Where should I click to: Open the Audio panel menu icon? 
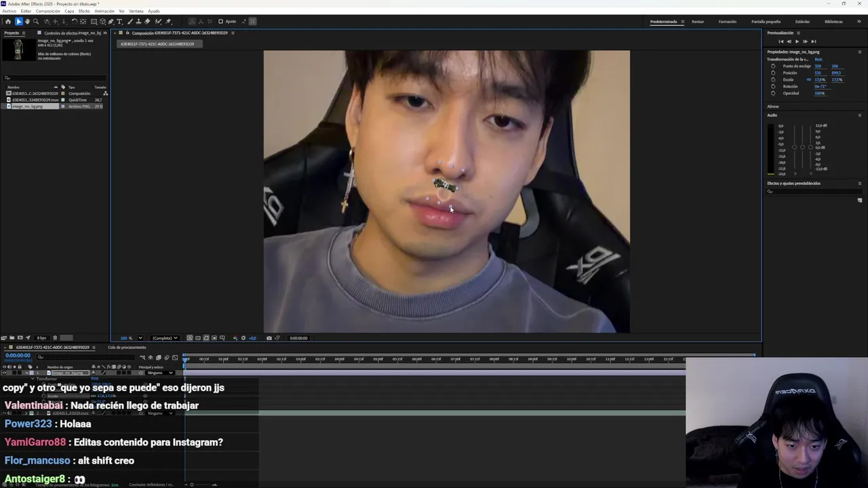860,115
